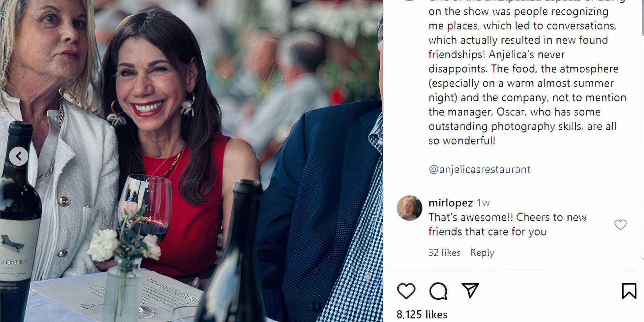Click the 1w timestamp on the comment
This screenshot has height=322, width=644.
(483, 203)
